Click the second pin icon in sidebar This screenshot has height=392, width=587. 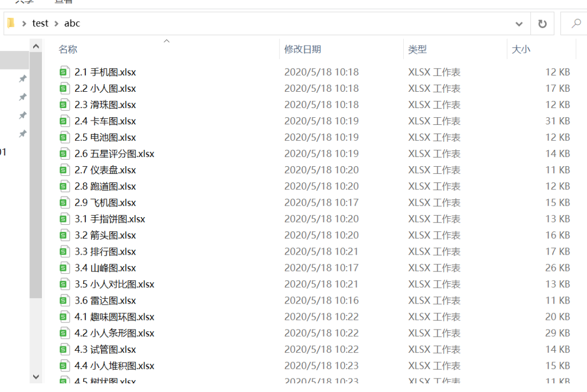[x=23, y=97]
